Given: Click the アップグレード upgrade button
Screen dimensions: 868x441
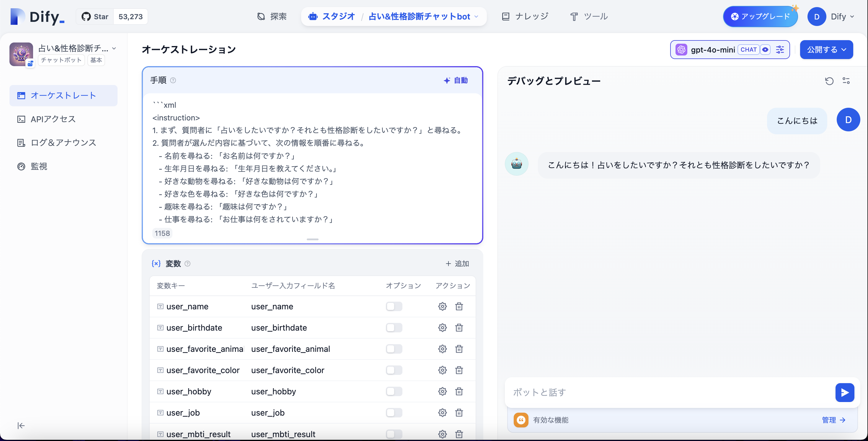Looking at the screenshot, I should click(760, 16).
